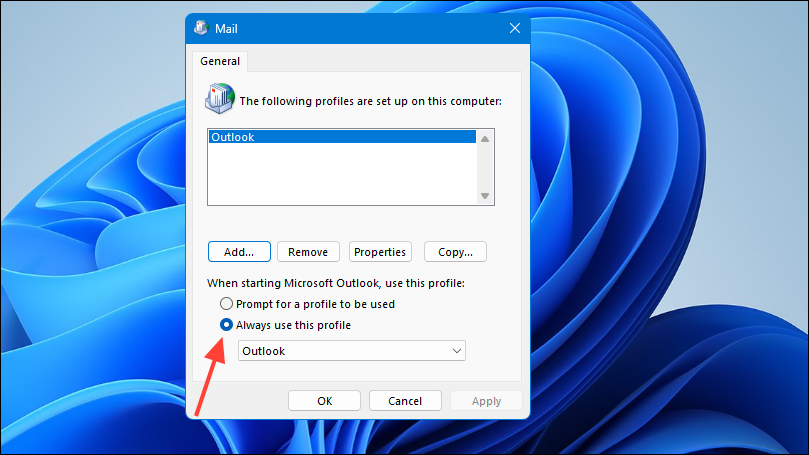Screen dimensions: 809x455
Task: Close the Mail dialog window
Action: [515, 28]
